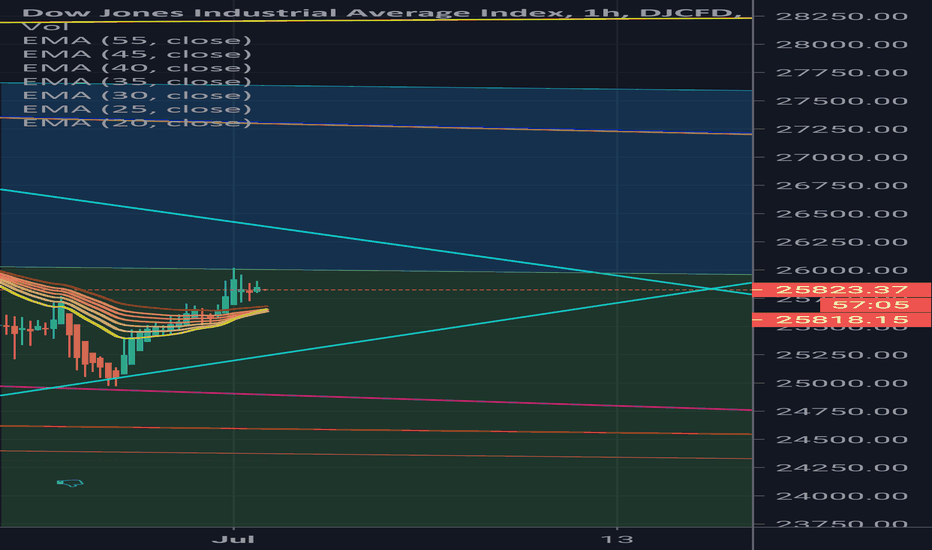
Task: Click the Jul date label on time axis
Action: 234,539
